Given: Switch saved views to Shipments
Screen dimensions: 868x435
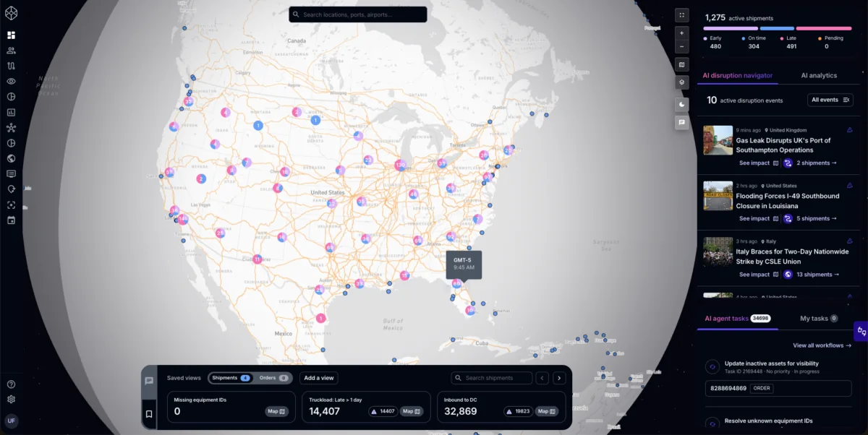Looking at the screenshot, I should [x=230, y=378].
